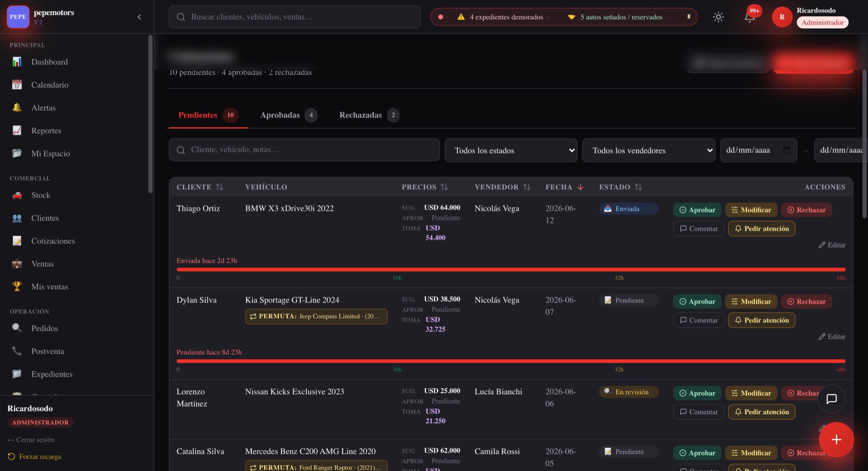Click Pedir atención for Dylan Silva
Image resolution: width=868 pixels, height=471 pixels.
click(x=761, y=320)
